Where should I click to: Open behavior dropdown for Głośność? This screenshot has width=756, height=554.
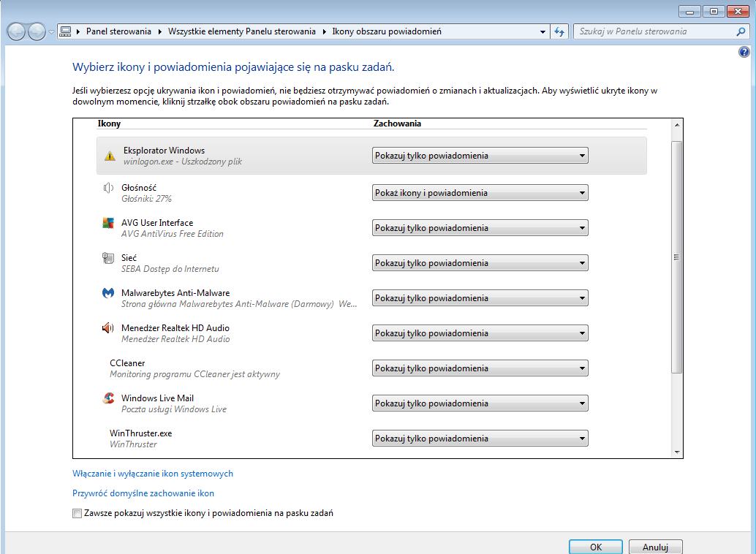pyautogui.click(x=480, y=192)
